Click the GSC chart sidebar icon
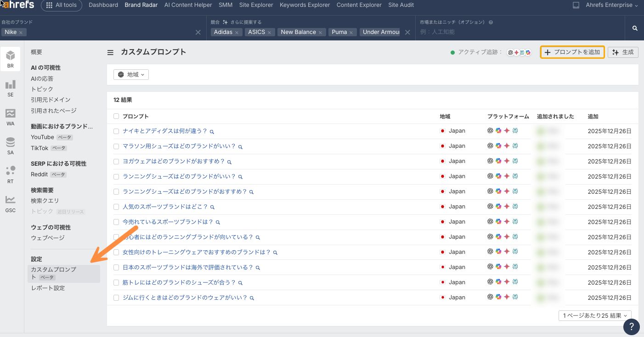644x337 pixels. click(x=10, y=203)
